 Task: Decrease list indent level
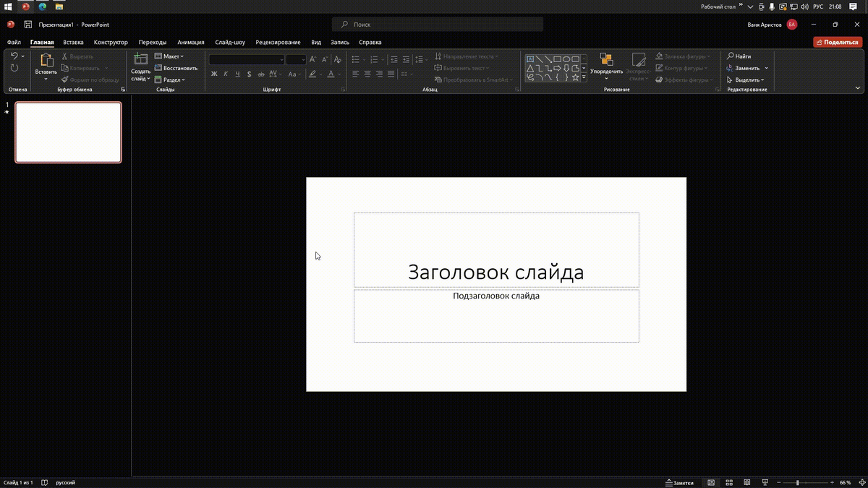(x=393, y=59)
